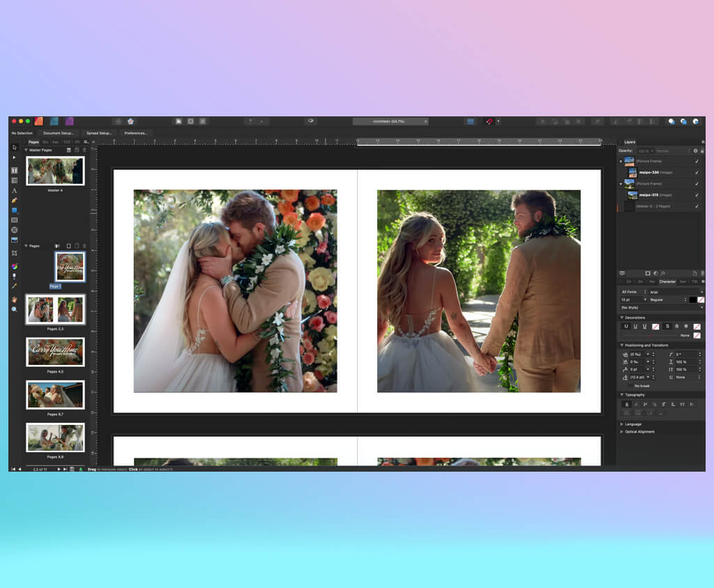Viewport: 714px width, 588px height.
Task: Select the Zoom magnifier tool
Action: click(x=14, y=309)
